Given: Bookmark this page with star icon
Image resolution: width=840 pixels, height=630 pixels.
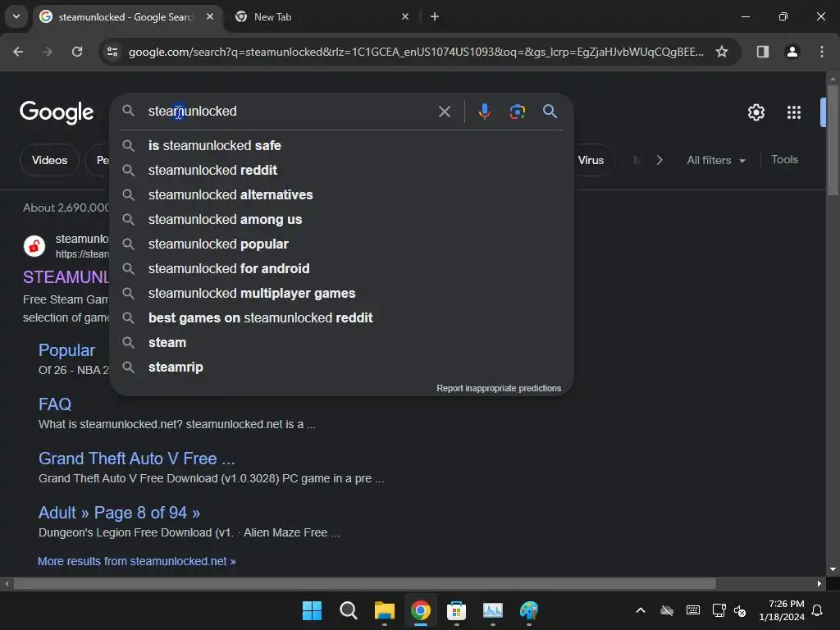Looking at the screenshot, I should click(722, 52).
